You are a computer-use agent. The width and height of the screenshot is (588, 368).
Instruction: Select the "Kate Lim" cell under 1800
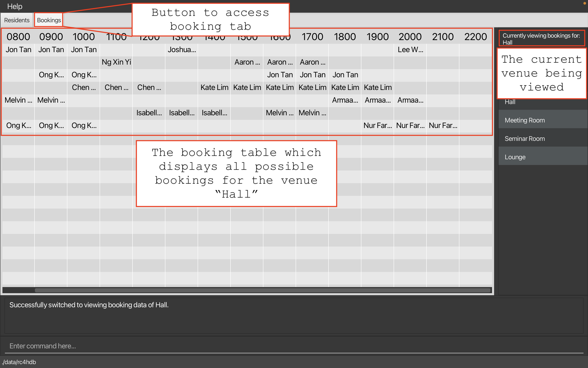345,88
